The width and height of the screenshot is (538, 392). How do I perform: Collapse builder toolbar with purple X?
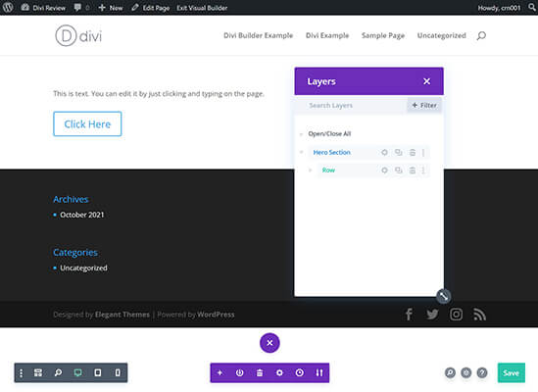pos(269,343)
